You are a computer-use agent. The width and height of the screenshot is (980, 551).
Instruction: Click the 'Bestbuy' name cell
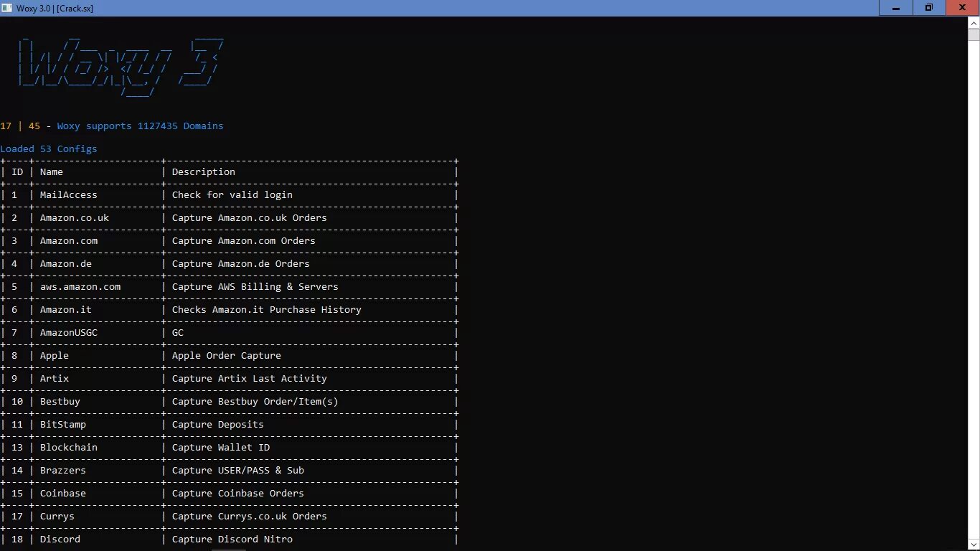tap(60, 402)
